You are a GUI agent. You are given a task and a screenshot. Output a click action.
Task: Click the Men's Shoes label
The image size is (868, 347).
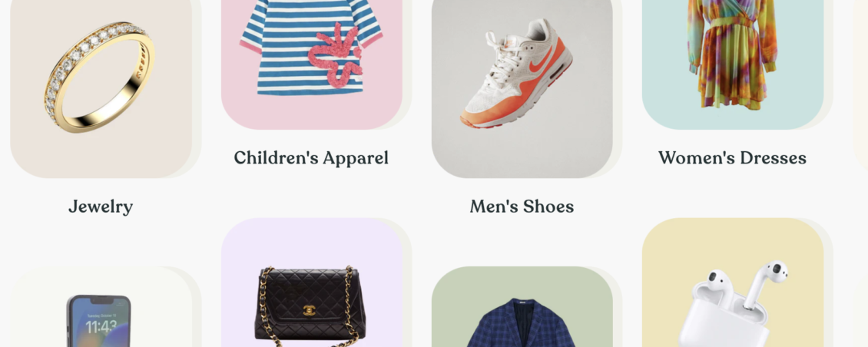point(522,207)
